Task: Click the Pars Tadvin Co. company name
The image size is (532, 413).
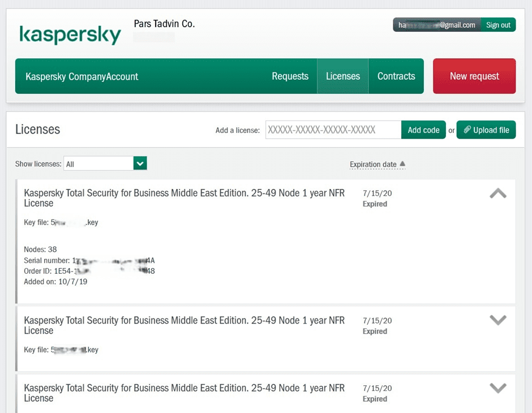Action: coord(164,24)
